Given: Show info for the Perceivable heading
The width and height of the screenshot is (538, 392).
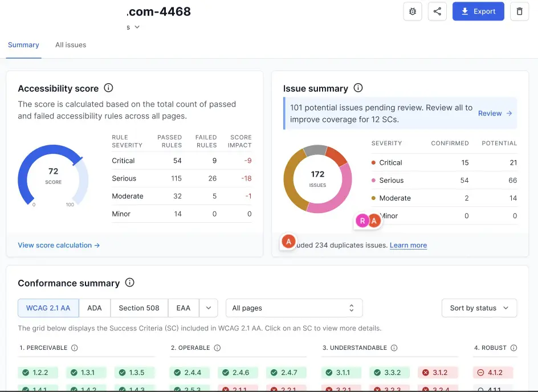Looking at the screenshot, I should 75,348.
